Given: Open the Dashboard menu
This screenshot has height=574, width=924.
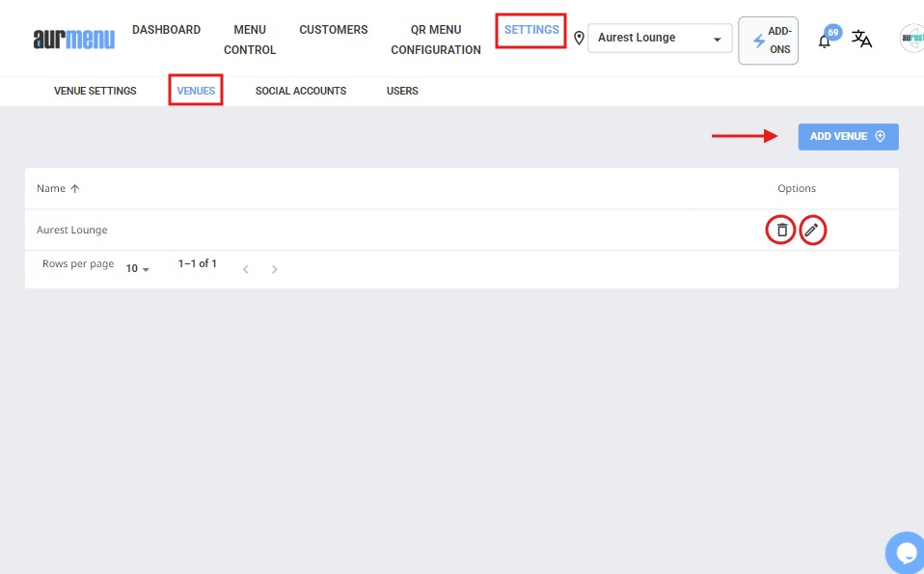Looking at the screenshot, I should click(x=166, y=30).
